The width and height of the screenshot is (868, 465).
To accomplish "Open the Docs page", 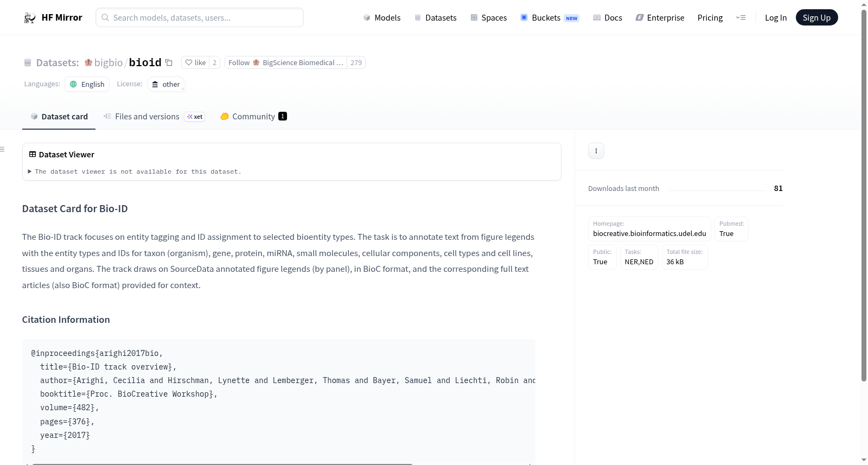I will click(x=608, y=17).
